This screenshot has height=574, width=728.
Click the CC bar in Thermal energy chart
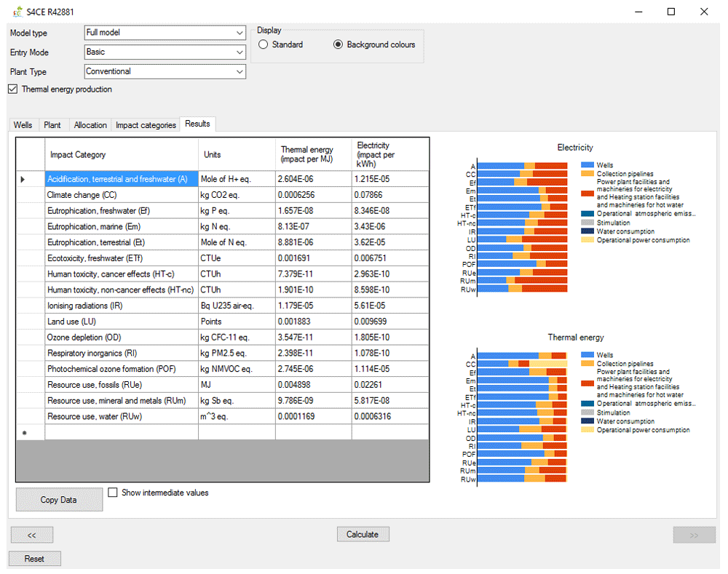tap(522, 363)
